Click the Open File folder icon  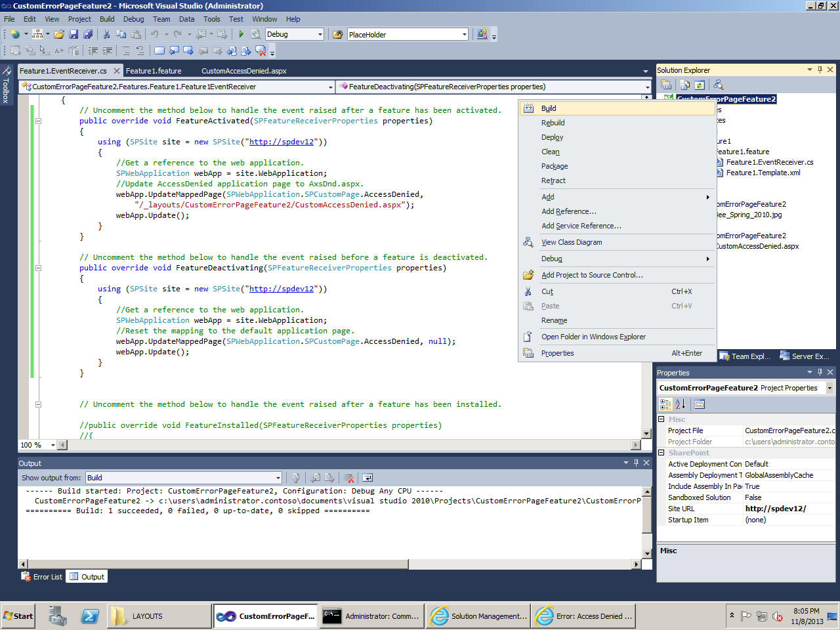coord(59,34)
